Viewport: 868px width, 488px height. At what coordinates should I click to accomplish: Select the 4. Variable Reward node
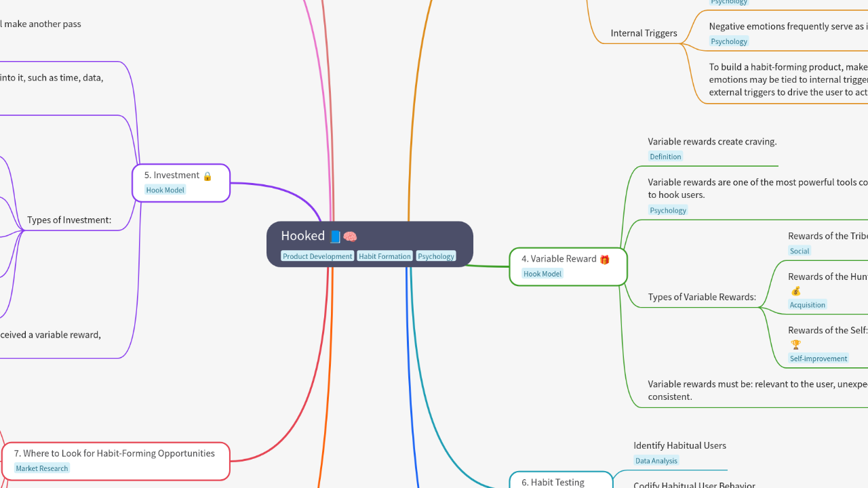point(568,266)
